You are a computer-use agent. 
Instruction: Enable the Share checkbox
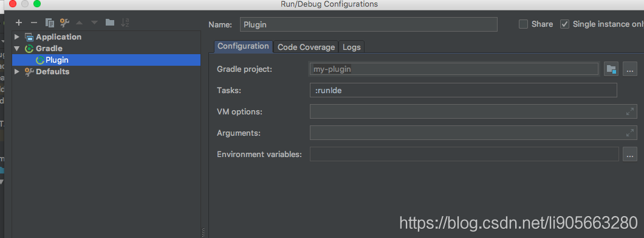523,24
